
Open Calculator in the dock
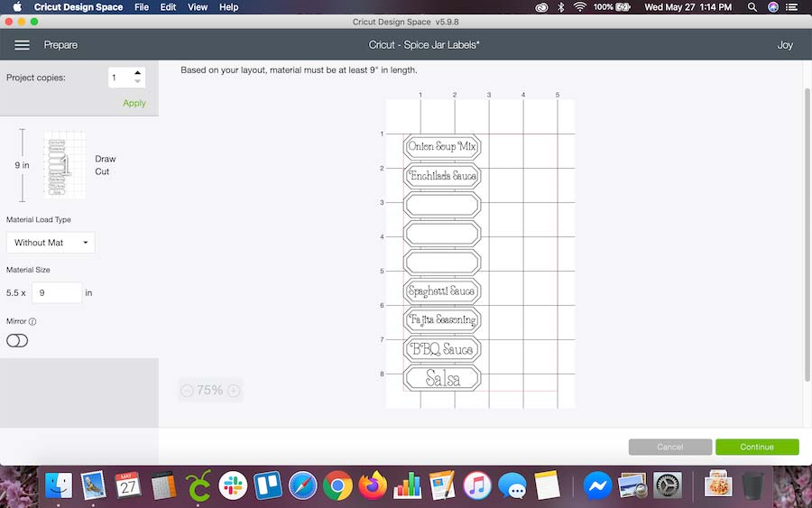[x=163, y=486]
